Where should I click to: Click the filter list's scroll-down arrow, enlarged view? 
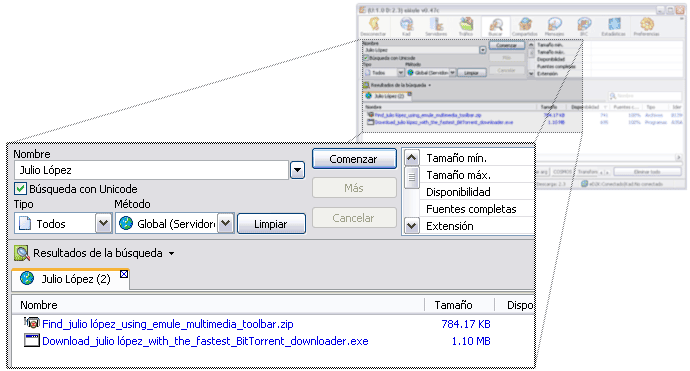click(x=411, y=226)
